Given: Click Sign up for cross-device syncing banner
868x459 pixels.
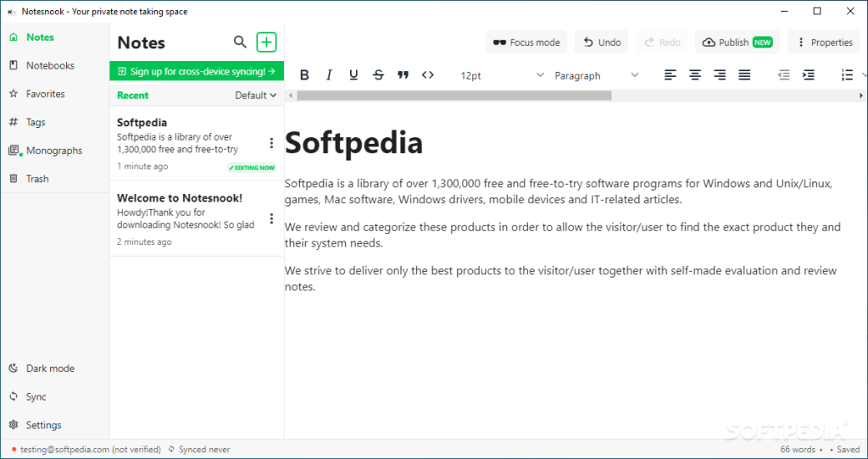Looking at the screenshot, I should point(197,71).
